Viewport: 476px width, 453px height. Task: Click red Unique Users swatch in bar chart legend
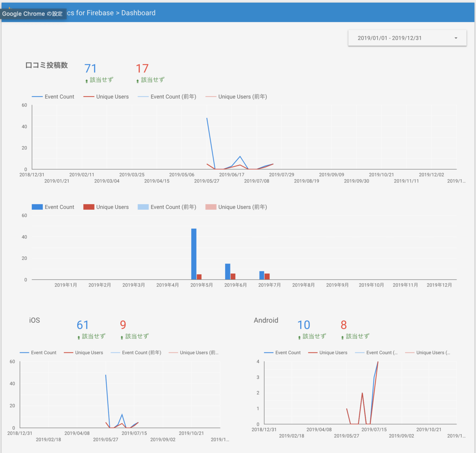[x=89, y=207]
